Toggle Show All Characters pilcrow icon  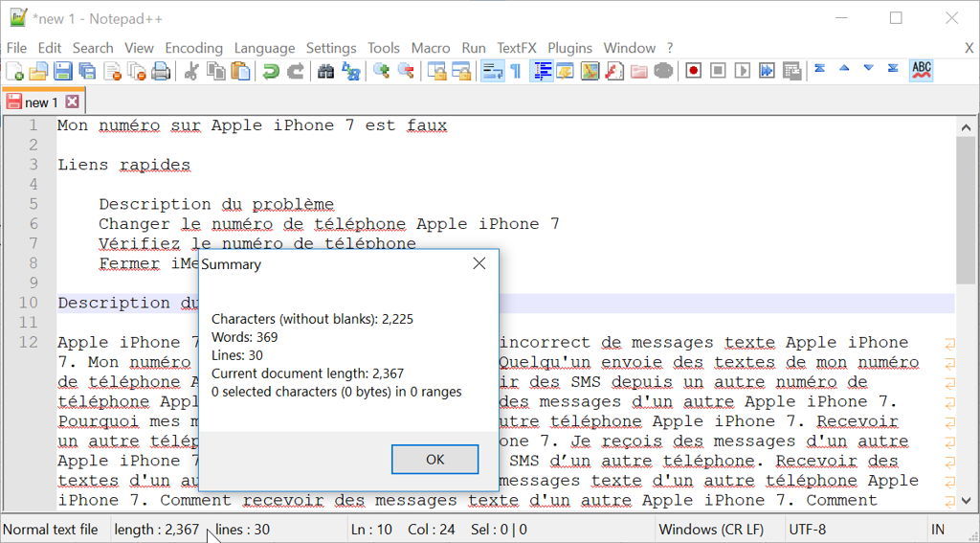(x=516, y=71)
